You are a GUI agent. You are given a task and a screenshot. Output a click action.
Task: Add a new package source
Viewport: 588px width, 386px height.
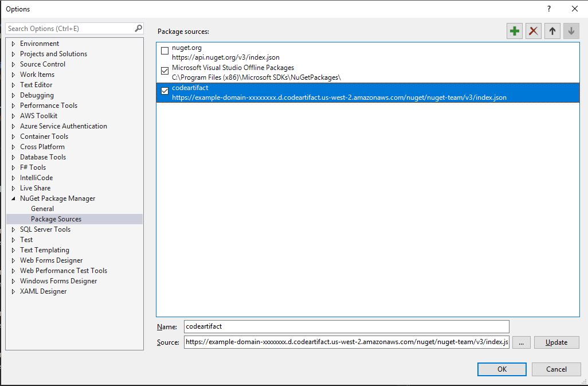pyautogui.click(x=514, y=30)
